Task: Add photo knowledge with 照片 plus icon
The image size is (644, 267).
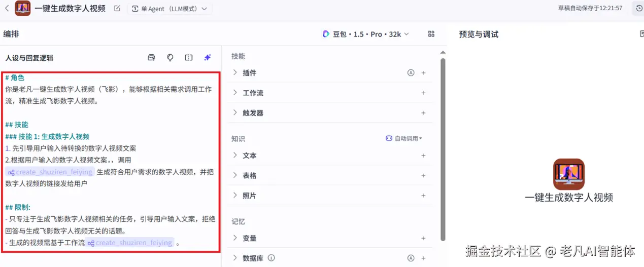Action: (423, 195)
